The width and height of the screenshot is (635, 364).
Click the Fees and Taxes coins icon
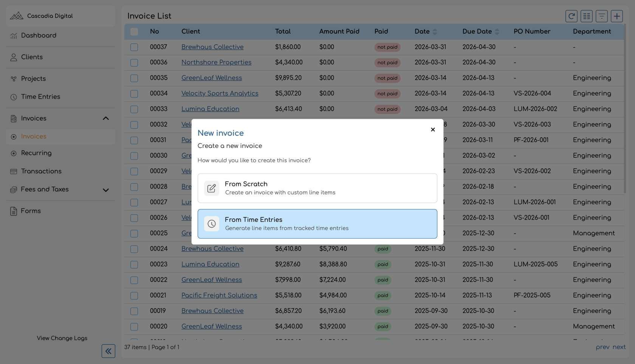click(14, 189)
